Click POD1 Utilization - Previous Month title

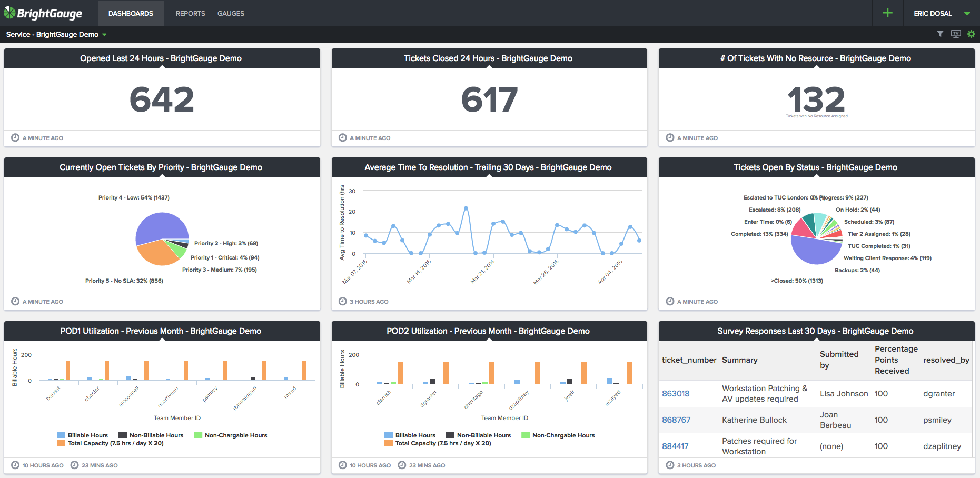pyautogui.click(x=161, y=331)
